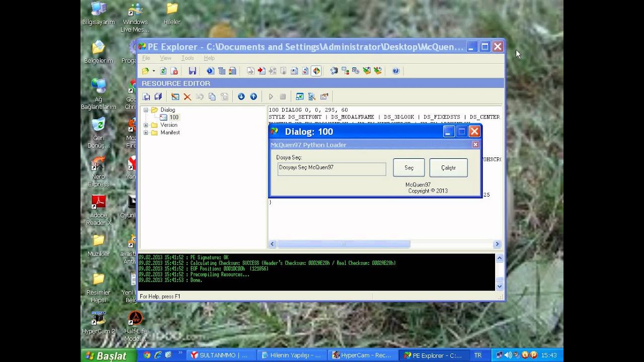
Task: Open Bilgisayarım desktop icon
Action: pyautogui.click(x=99, y=14)
